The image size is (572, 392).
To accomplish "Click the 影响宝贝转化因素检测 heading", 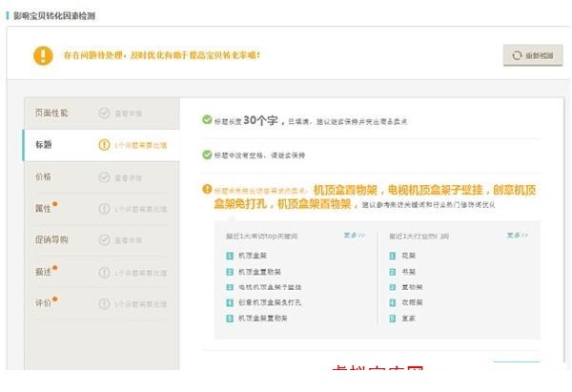I will coord(54,15).
